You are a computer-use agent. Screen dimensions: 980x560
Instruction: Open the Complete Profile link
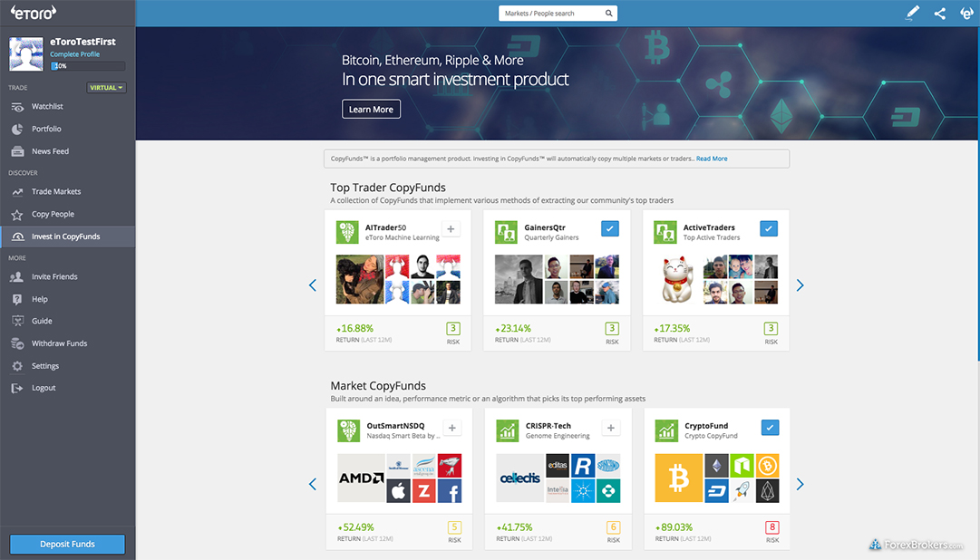75,54
